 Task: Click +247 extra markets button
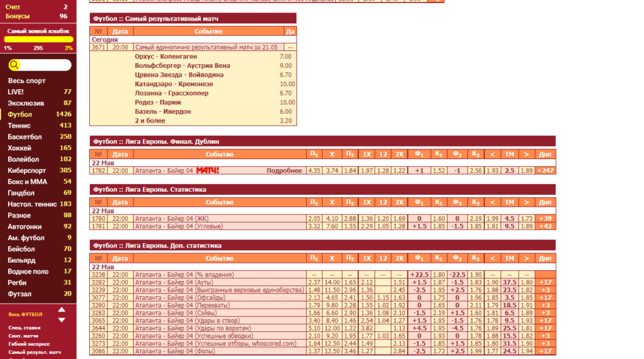(545, 170)
